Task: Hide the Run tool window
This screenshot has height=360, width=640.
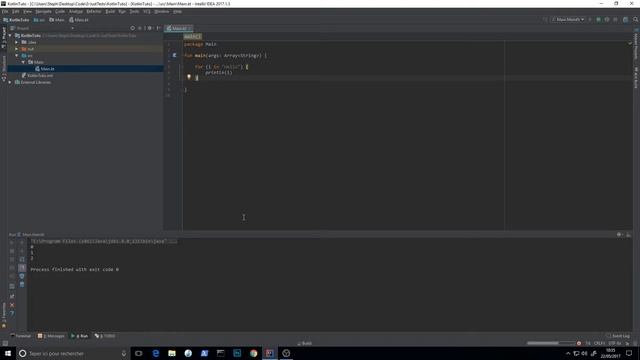Action: (629, 234)
